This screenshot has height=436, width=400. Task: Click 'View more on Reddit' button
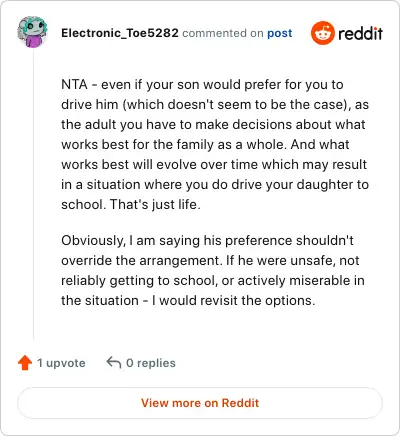[x=200, y=403]
